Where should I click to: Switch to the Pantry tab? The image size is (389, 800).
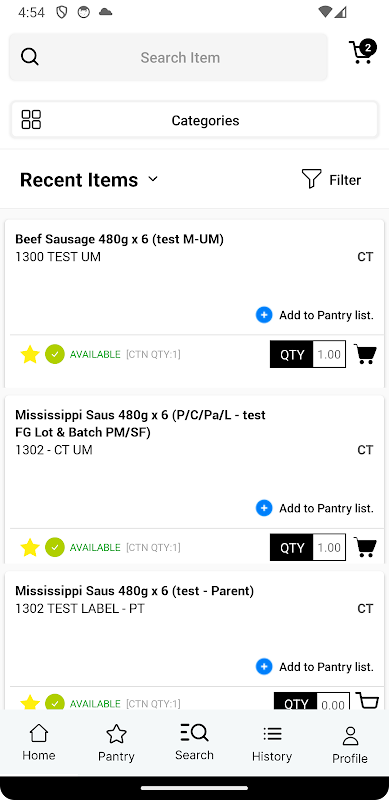[116, 743]
